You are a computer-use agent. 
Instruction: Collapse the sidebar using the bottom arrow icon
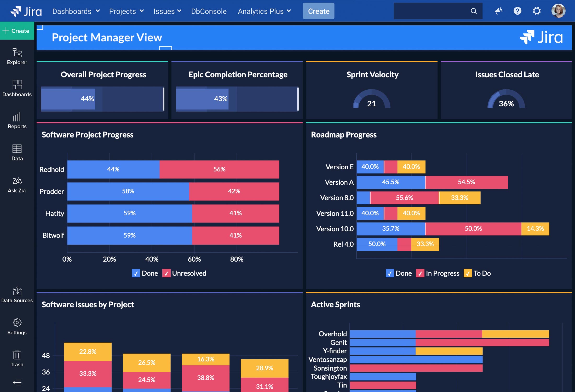click(x=17, y=383)
